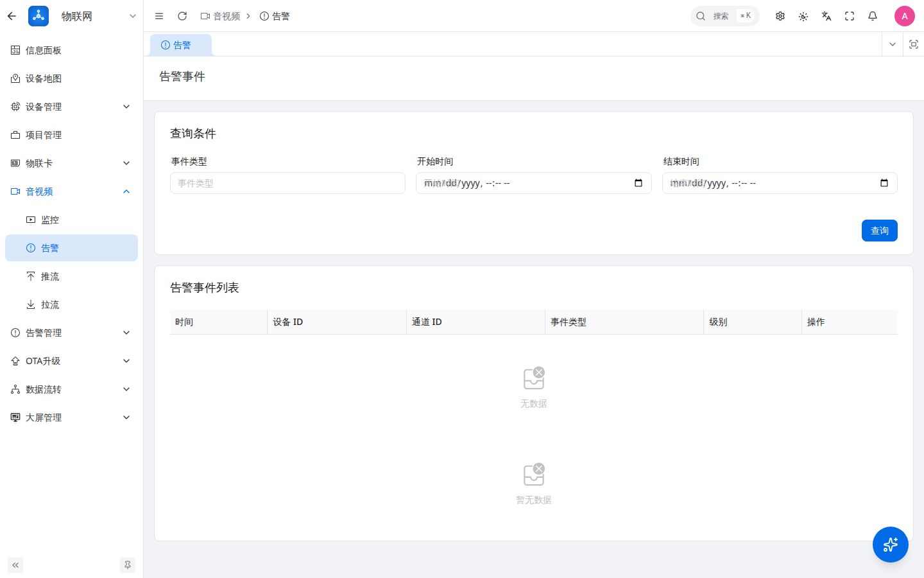The height and width of the screenshot is (578, 924).
Task: Click the 推流 upload arrow icon
Action: [31, 276]
